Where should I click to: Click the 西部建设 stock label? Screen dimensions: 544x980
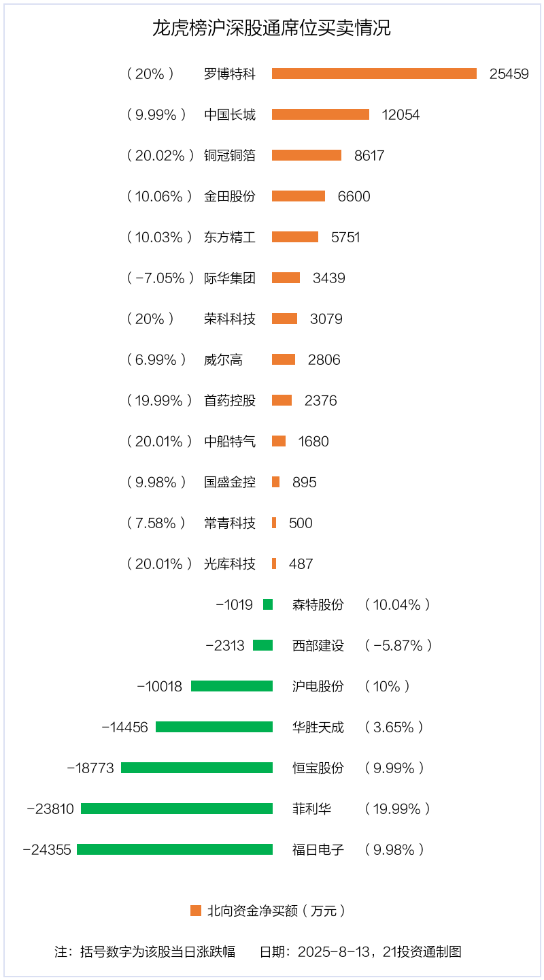(318, 645)
